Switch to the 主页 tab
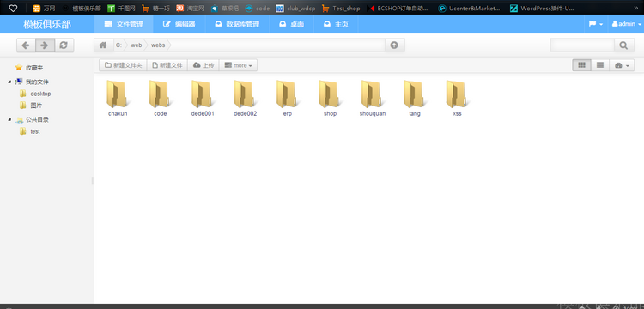The height and width of the screenshot is (309, 644). pyautogui.click(x=336, y=24)
